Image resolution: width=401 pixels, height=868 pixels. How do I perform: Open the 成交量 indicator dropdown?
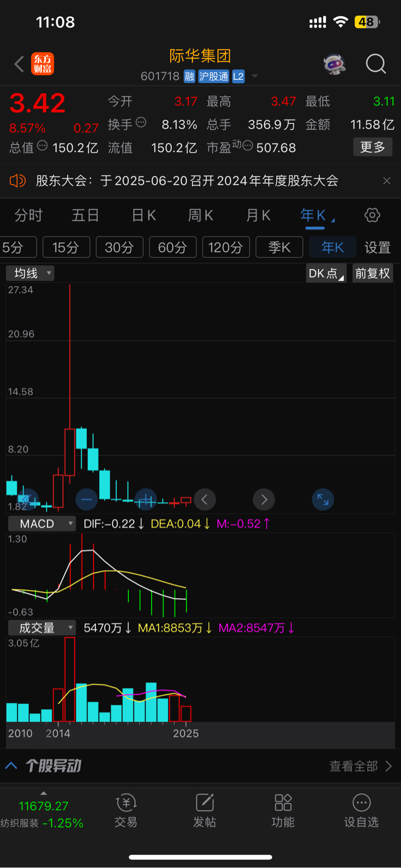tap(42, 628)
